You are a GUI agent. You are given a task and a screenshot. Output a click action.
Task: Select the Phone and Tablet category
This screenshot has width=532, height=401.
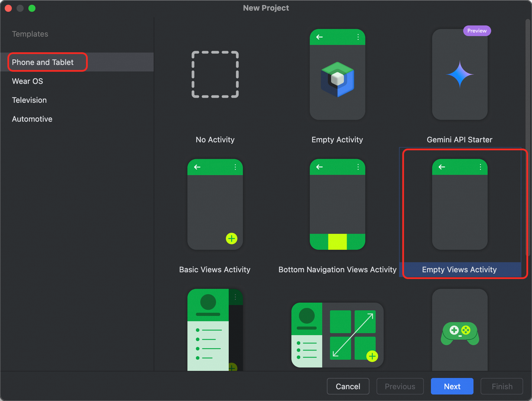[77, 62]
